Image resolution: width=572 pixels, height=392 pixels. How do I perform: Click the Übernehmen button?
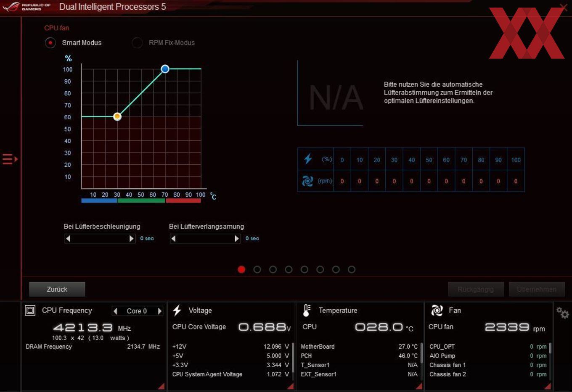(537, 289)
